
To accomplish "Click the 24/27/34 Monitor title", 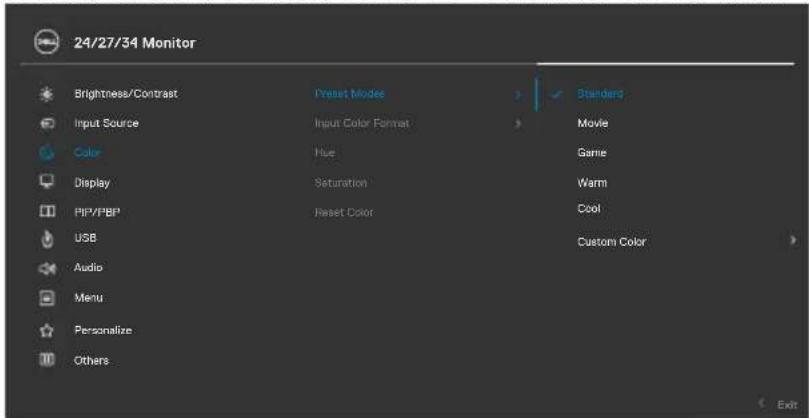I will (135, 43).
